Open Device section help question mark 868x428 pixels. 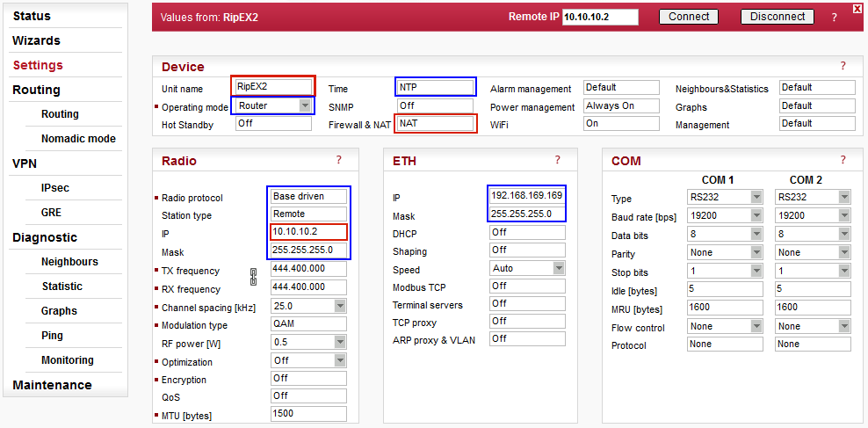click(x=843, y=66)
